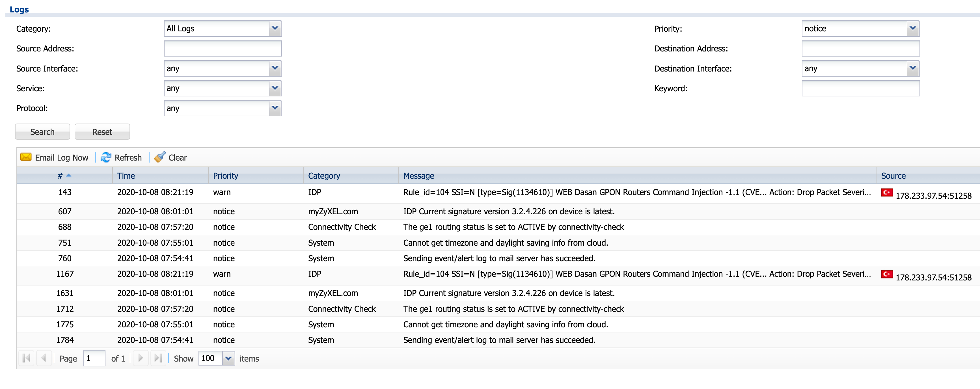The image size is (980, 389).
Task: Open the Source Interface dropdown
Action: (x=275, y=68)
